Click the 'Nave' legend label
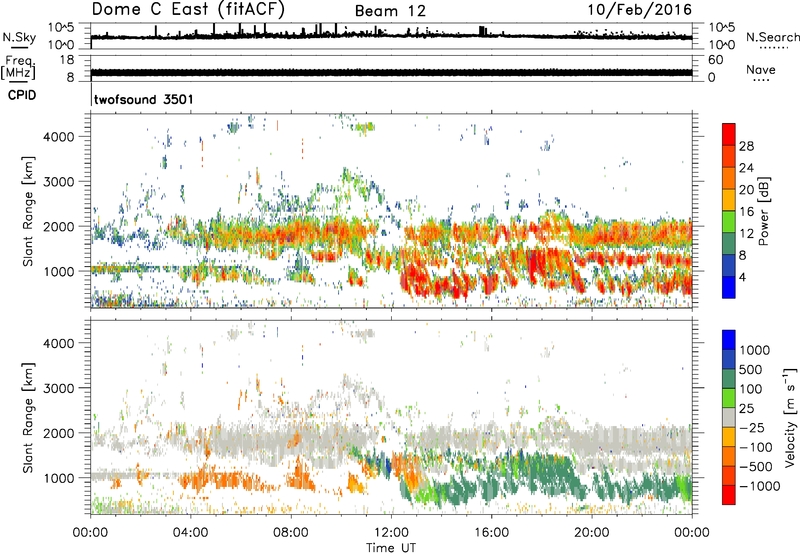The image size is (800, 554). tap(761, 69)
